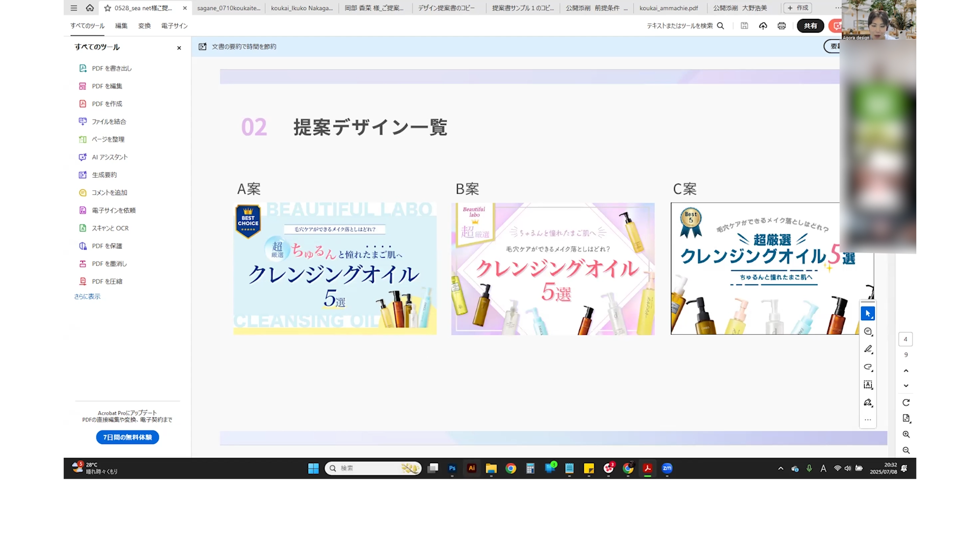The image size is (980, 551).
Task: Click the A案 design thumbnail
Action: (x=335, y=269)
